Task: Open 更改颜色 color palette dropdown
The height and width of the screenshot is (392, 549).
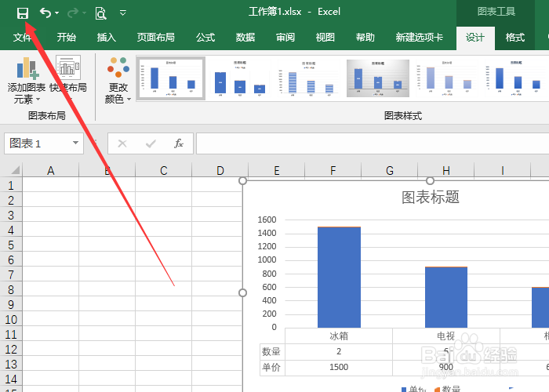Action: click(x=118, y=80)
